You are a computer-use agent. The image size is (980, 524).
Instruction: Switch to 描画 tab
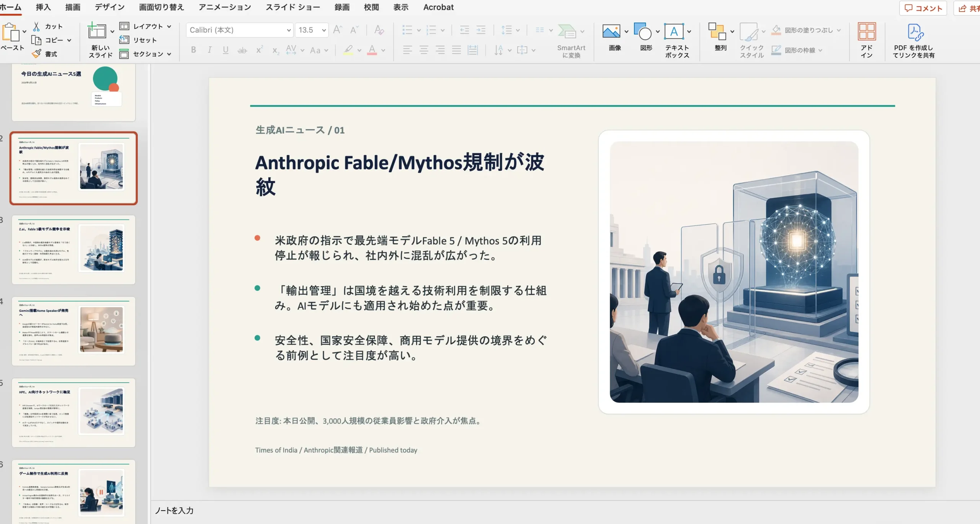73,7
